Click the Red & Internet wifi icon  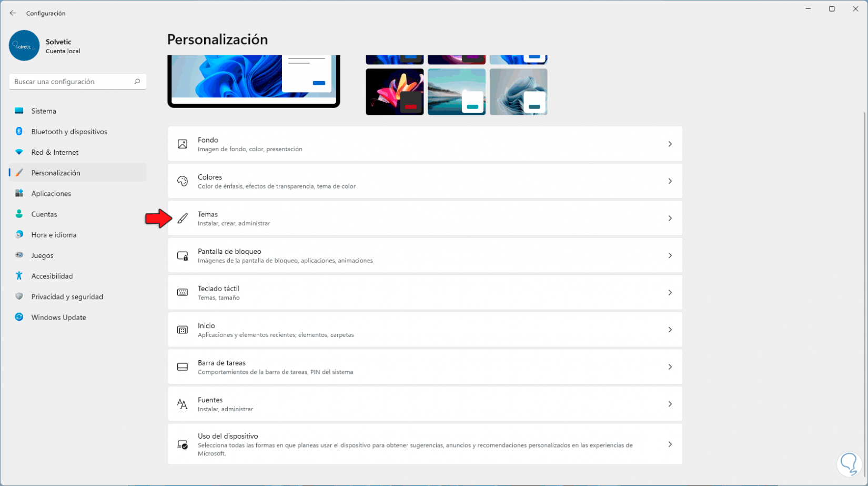click(x=19, y=152)
